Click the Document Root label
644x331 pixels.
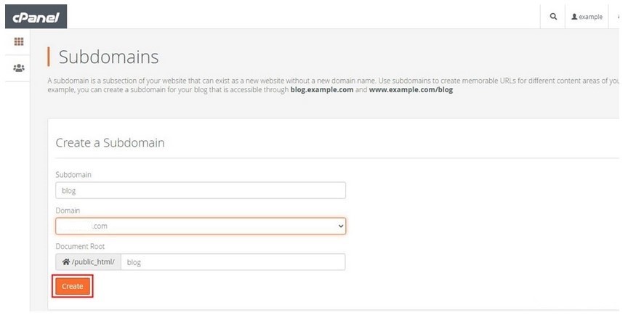click(80, 246)
